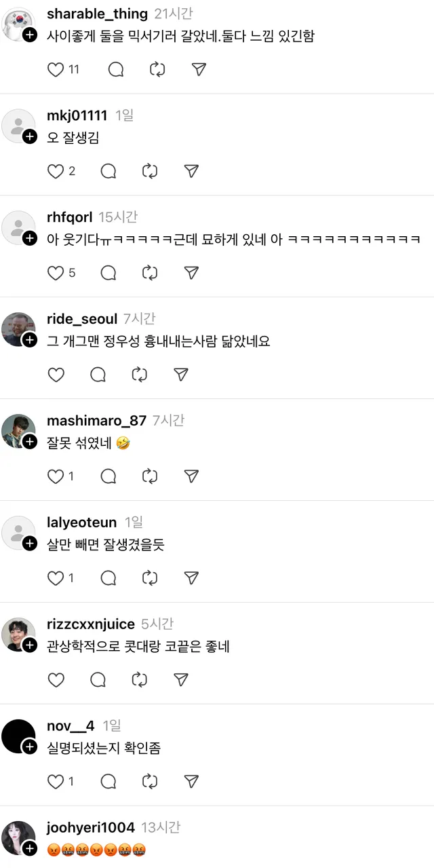This screenshot has width=434, height=868.
Task: Share ride_seoul's comment via send icon
Action: click(180, 375)
